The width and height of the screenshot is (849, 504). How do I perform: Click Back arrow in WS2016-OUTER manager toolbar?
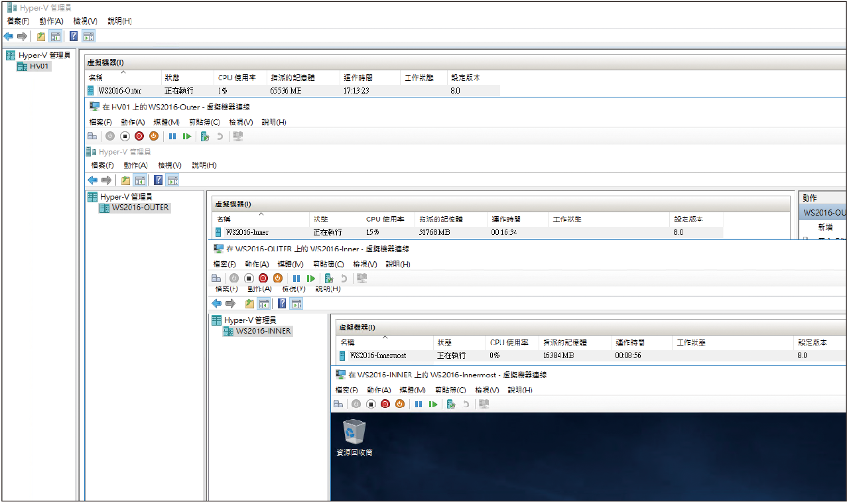93,180
